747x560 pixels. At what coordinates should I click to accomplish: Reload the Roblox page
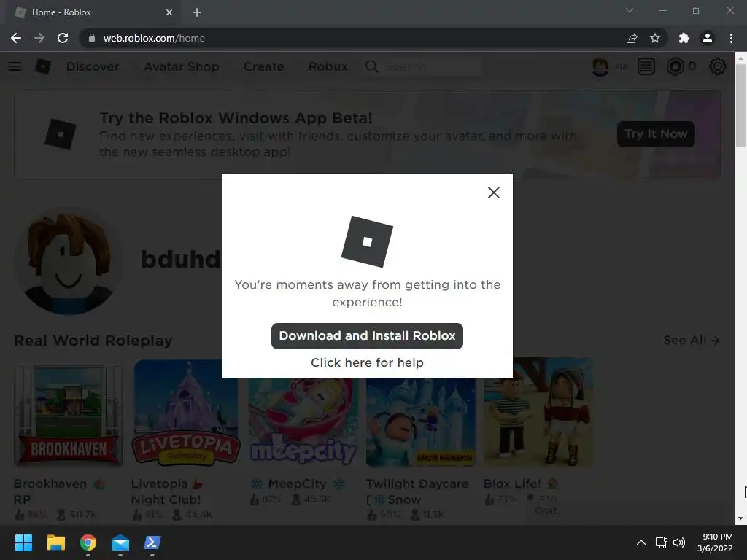pyautogui.click(x=63, y=38)
